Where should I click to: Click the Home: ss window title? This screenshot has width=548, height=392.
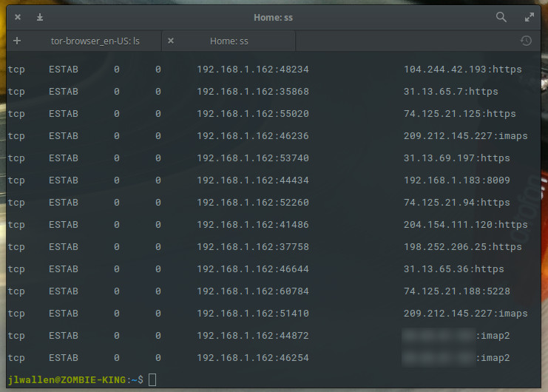pos(274,17)
